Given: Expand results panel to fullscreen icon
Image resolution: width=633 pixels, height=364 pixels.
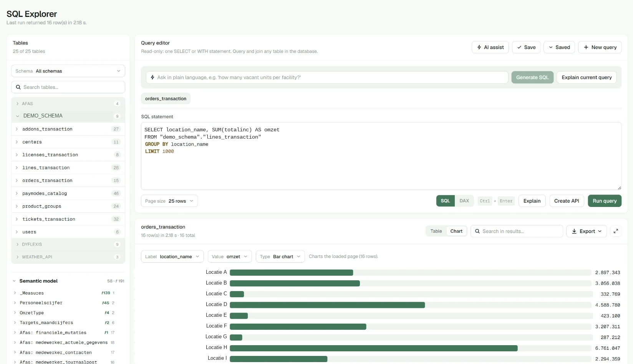Looking at the screenshot, I should 616,231.
